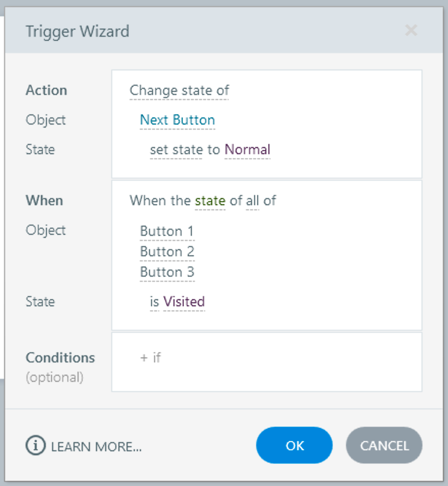
Task: Open the Visited state dropdown
Action: coord(184,302)
